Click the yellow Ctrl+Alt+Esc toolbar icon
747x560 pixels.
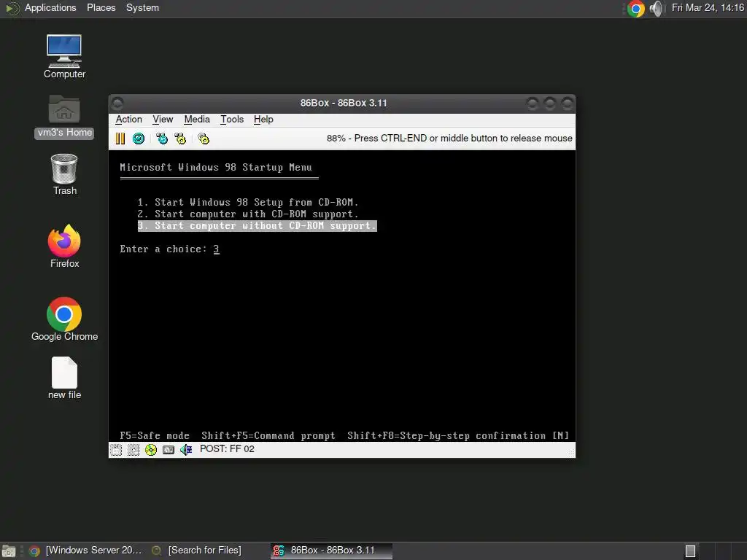[x=181, y=139]
